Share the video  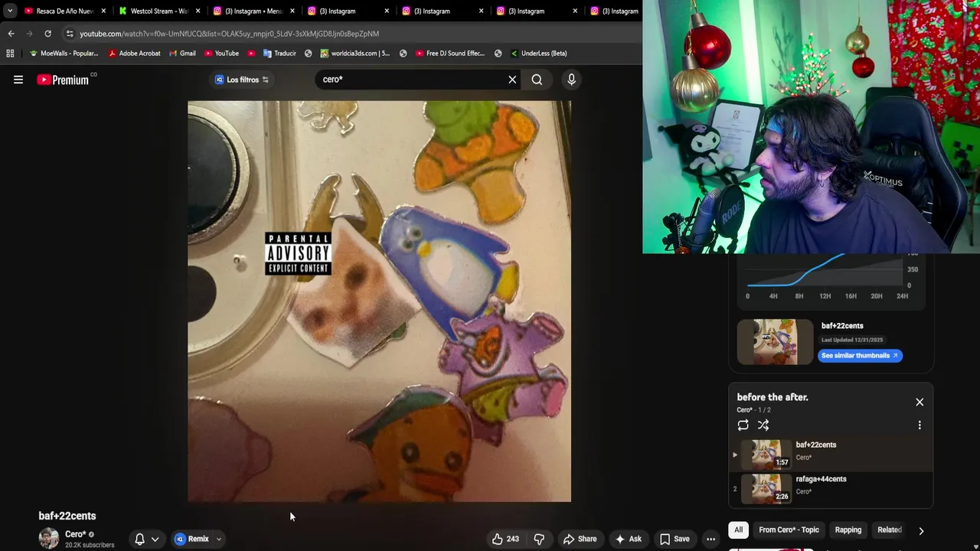[x=580, y=539]
